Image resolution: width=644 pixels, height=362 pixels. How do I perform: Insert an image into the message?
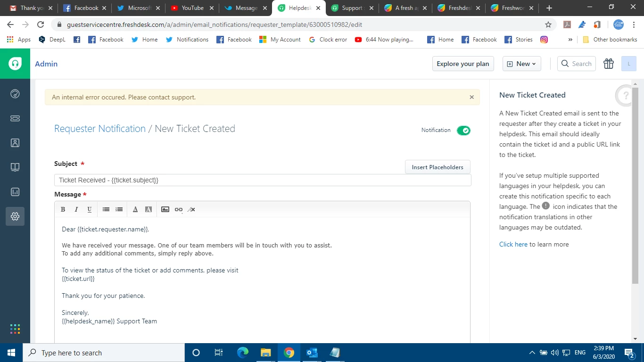[165, 209]
